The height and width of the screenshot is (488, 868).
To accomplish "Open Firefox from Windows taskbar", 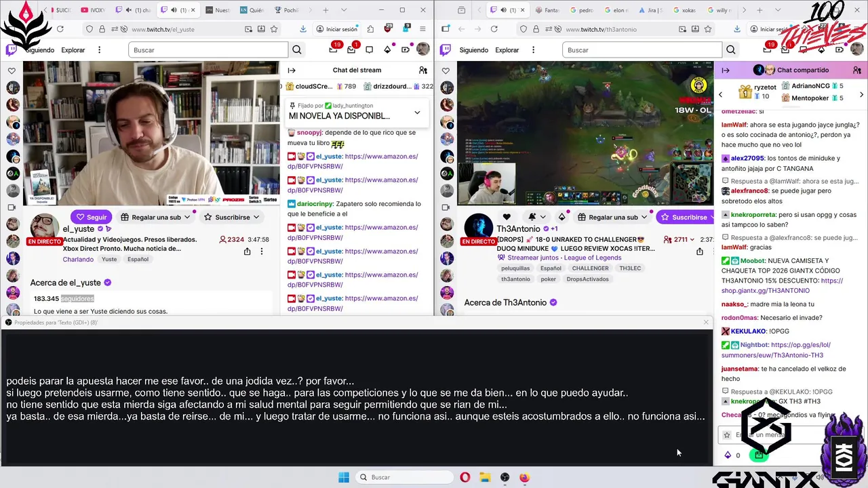I will point(524,477).
